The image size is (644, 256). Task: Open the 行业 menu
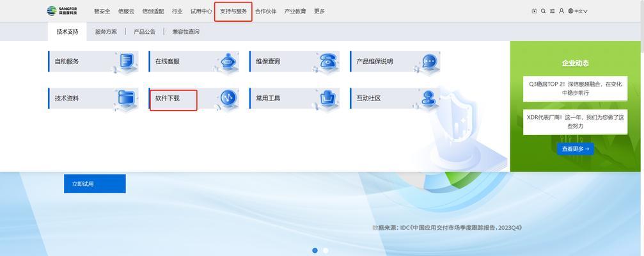coord(177,12)
